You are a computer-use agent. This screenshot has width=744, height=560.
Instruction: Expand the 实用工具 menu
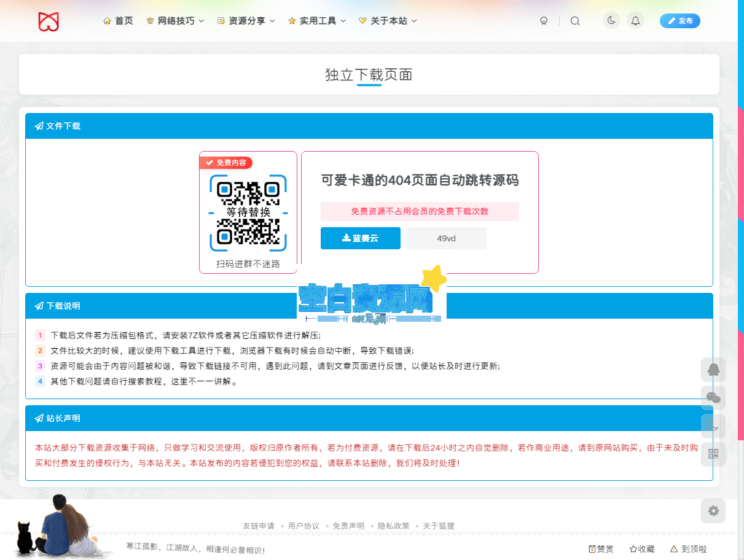pyautogui.click(x=316, y=20)
